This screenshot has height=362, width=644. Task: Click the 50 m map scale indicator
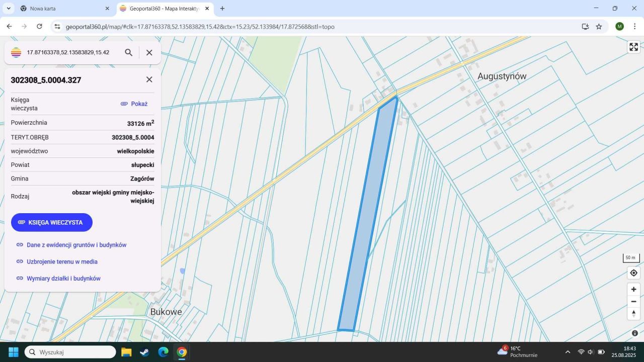click(x=631, y=258)
